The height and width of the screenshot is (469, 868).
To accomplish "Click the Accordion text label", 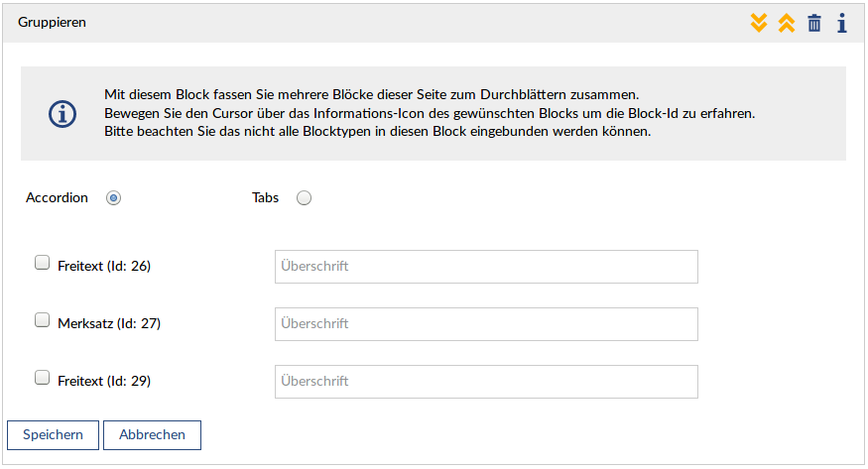I will 57,198.
